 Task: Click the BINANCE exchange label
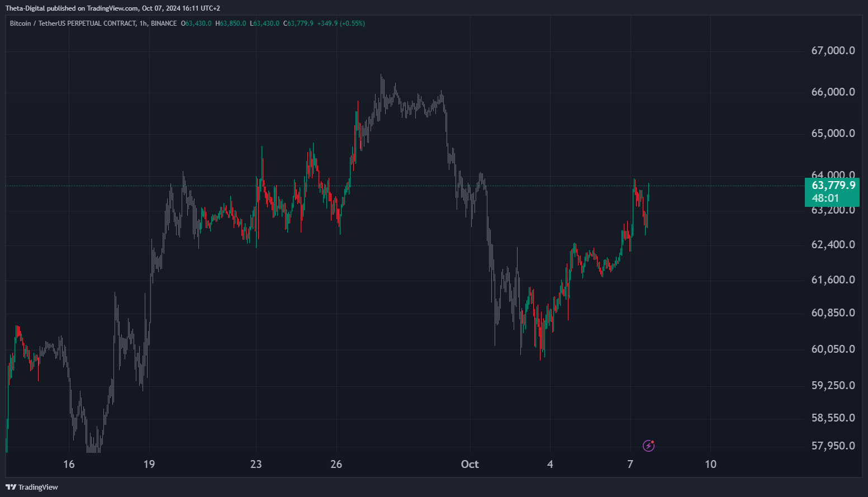(164, 23)
